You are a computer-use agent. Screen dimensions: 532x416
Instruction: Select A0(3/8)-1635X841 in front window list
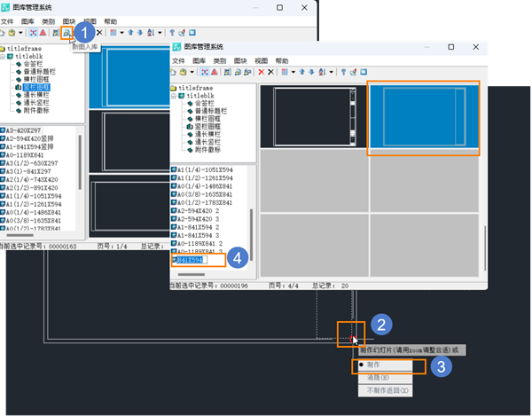click(x=205, y=194)
